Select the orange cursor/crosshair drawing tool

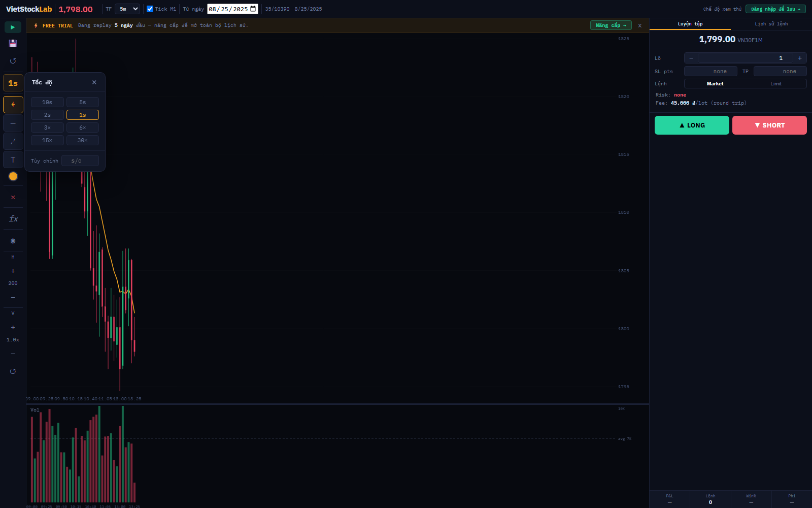pyautogui.click(x=13, y=105)
